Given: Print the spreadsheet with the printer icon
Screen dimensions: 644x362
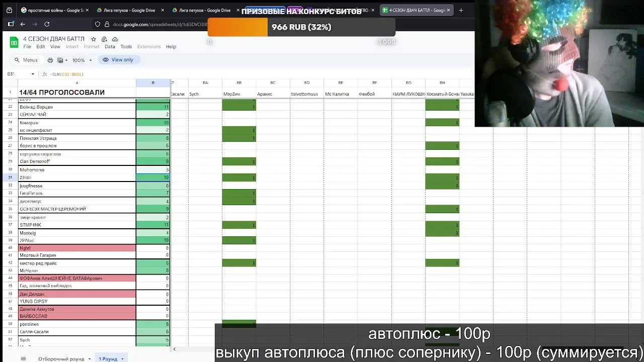Looking at the screenshot, I should click(50, 60).
